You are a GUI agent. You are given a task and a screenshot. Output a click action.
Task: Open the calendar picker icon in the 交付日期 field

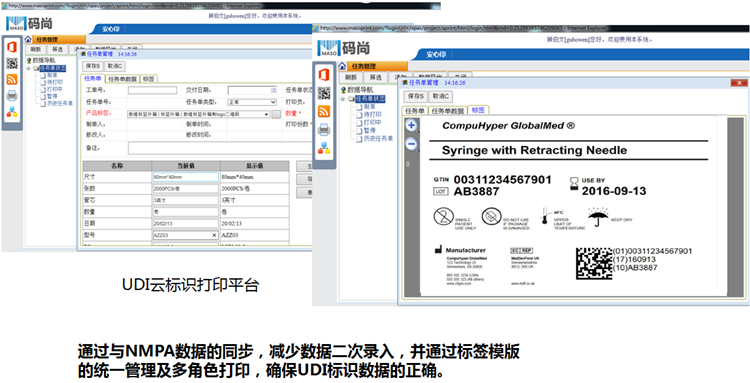click(273, 90)
